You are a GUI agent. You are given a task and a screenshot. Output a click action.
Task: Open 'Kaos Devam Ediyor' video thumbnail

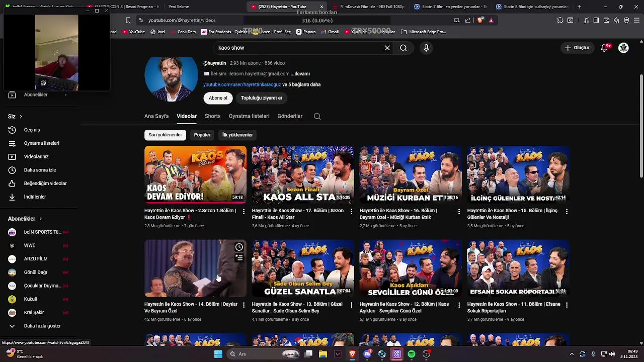pyautogui.click(x=195, y=174)
